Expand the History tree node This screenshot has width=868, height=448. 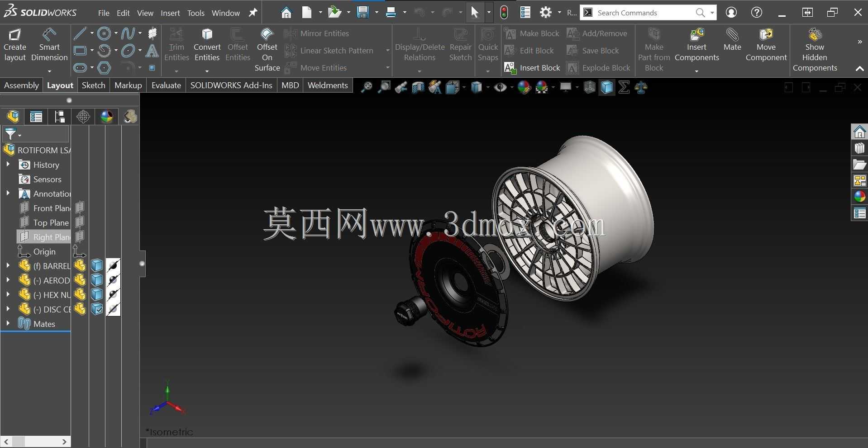pyautogui.click(x=8, y=165)
